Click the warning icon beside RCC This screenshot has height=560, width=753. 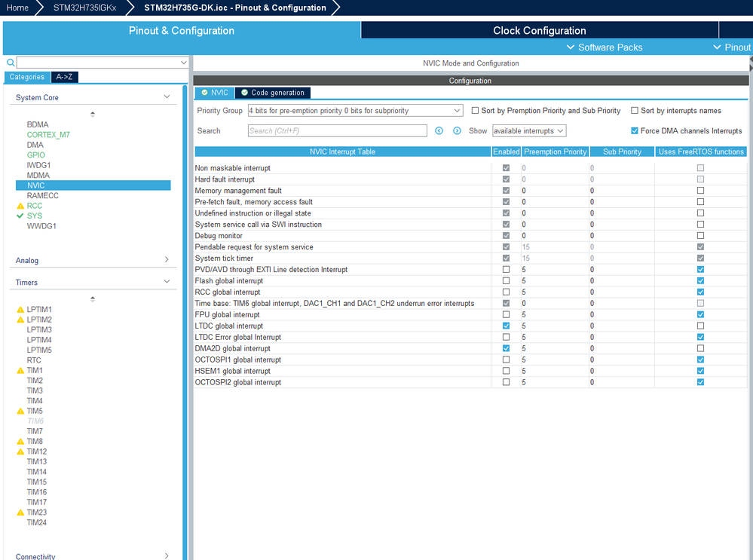click(20, 206)
